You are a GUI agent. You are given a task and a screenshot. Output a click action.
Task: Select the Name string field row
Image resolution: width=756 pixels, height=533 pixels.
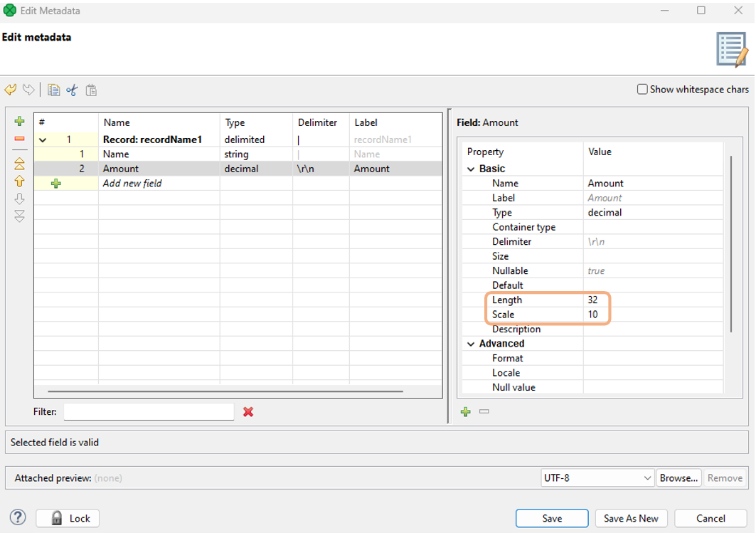tap(116, 154)
